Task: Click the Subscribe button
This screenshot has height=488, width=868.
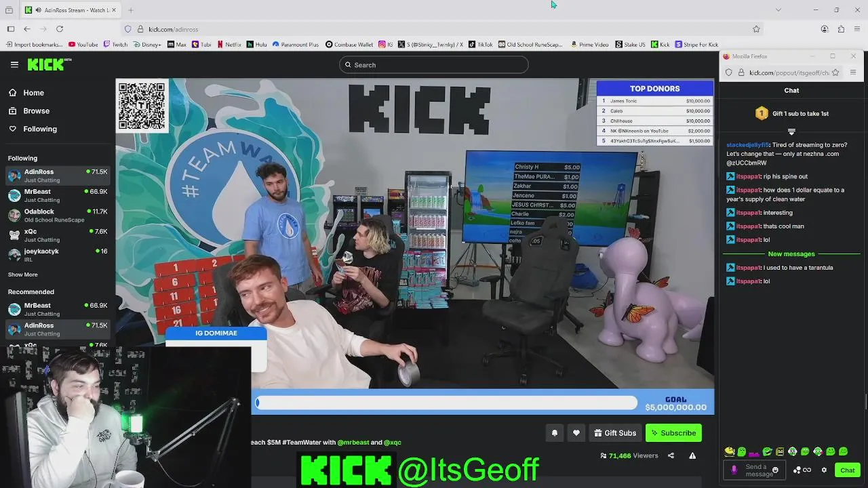Action: (673, 433)
